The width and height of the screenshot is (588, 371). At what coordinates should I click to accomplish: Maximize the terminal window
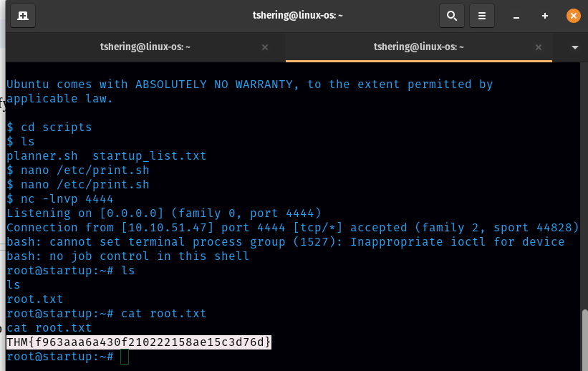545,15
